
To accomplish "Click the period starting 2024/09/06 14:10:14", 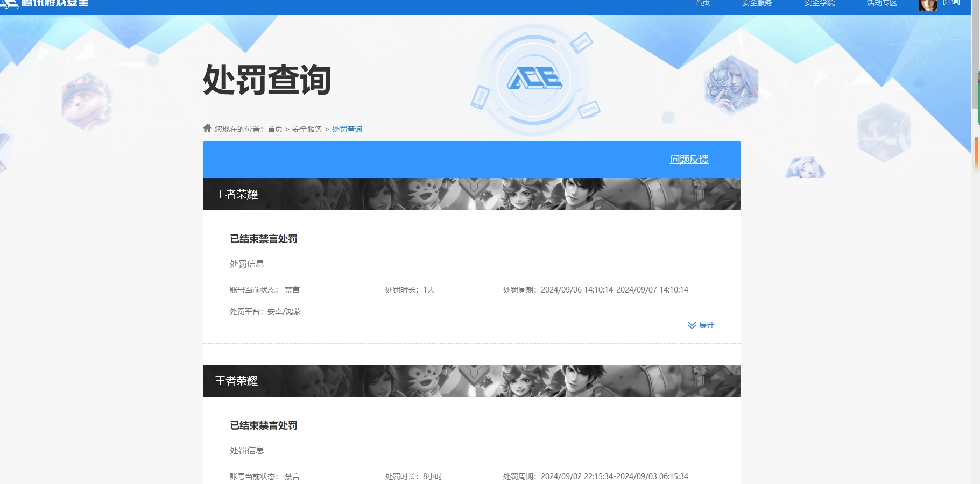I will point(596,290).
